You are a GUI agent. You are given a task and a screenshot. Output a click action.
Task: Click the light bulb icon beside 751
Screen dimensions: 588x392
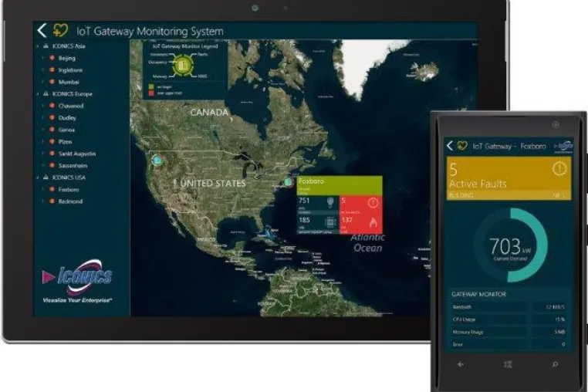pos(330,203)
